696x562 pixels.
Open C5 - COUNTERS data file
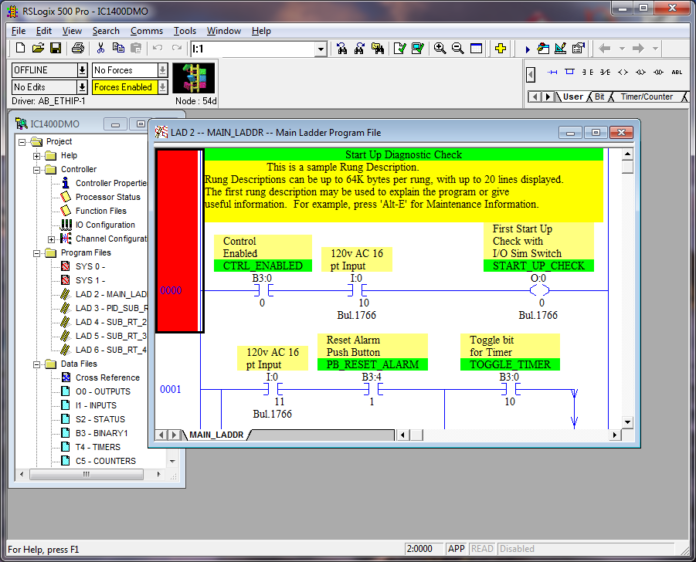(106, 461)
